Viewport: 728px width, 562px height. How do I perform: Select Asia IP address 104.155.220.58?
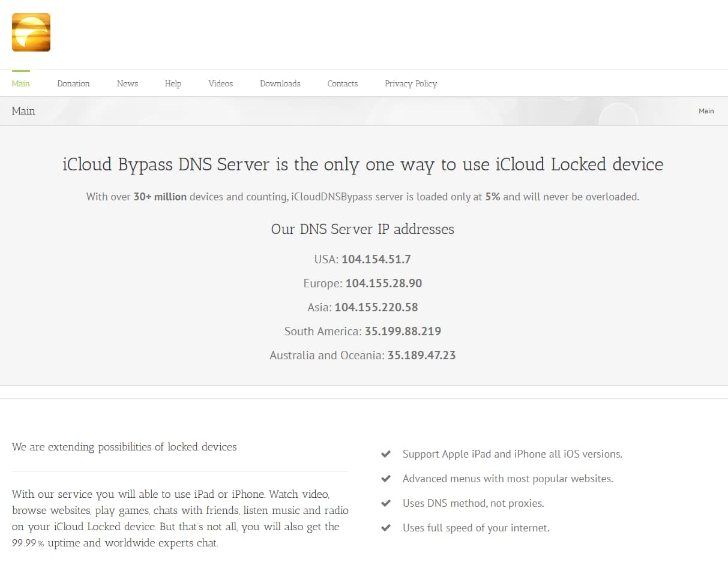[376, 307]
